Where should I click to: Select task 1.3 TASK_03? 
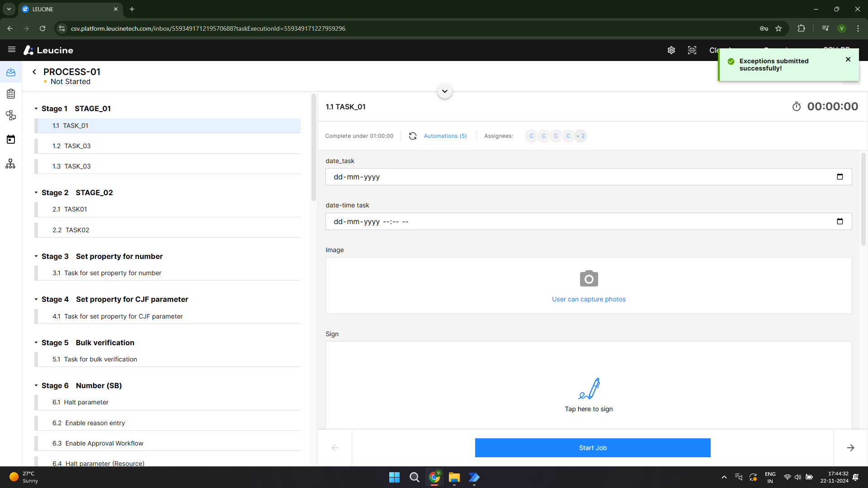click(168, 166)
